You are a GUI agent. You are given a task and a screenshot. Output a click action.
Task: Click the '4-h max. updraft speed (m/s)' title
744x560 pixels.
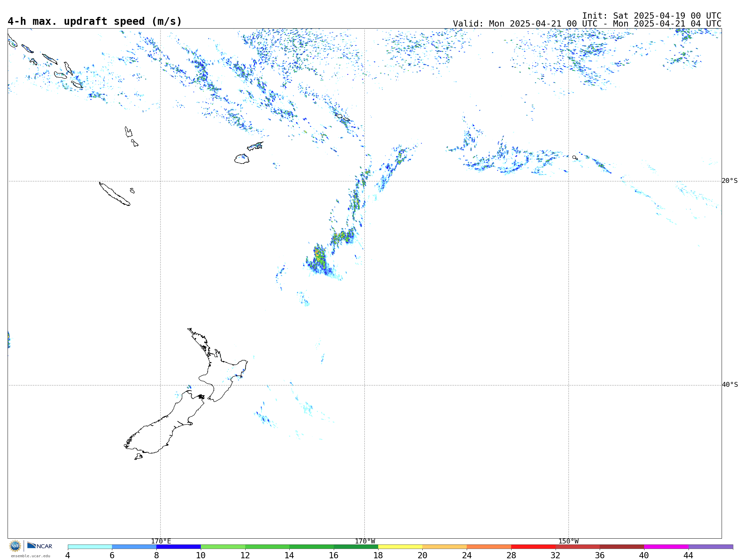[95, 21]
